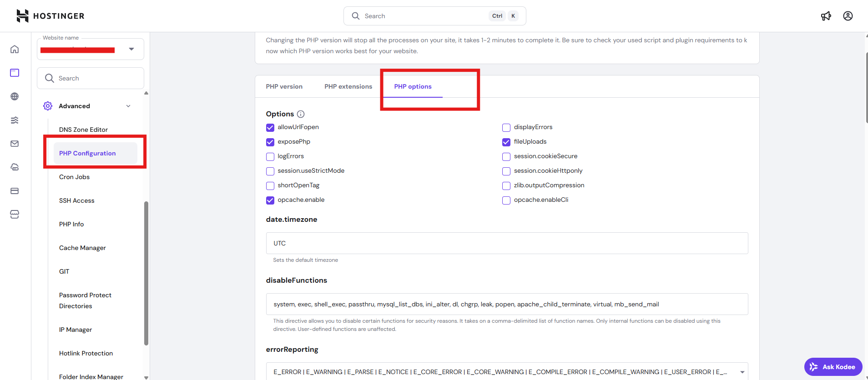Open the Website name dropdown
Image resolution: width=868 pixels, height=380 pixels.
click(131, 49)
